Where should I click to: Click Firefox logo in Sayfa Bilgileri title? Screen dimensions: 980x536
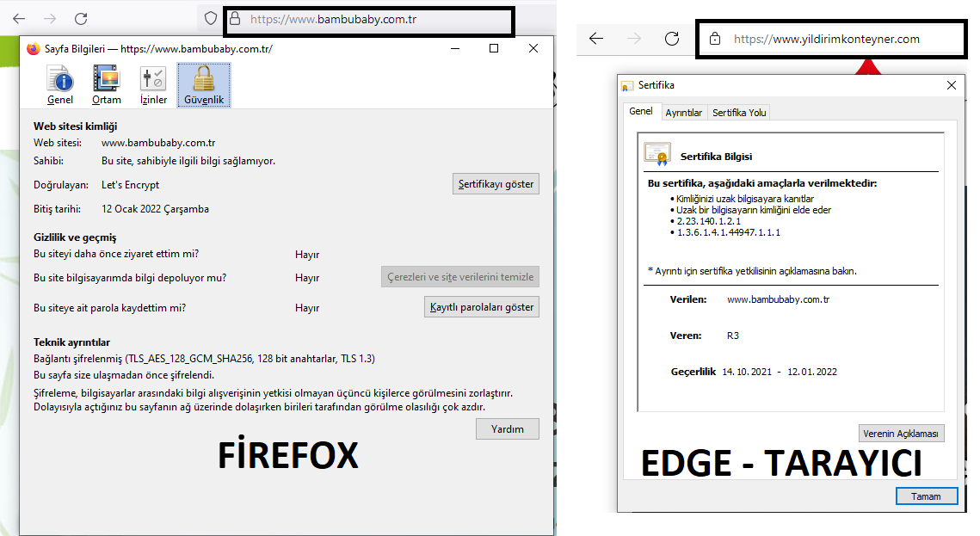[33, 49]
